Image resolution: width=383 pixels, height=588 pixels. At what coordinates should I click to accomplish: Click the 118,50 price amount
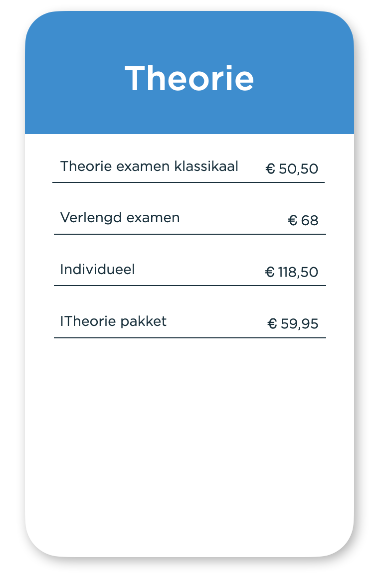[x=298, y=272]
